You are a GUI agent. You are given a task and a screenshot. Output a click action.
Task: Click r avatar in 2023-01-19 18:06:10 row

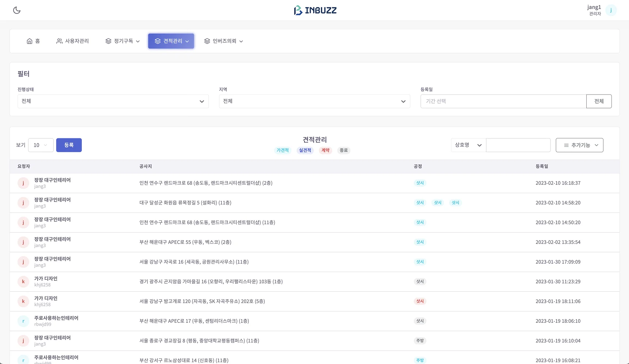(x=23, y=321)
